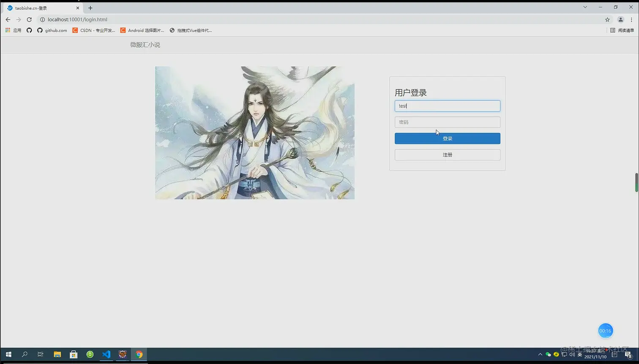Open the CSDN - 专业开发 bookmark
The width and height of the screenshot is (639, 364).
click(x=94, y=30)
